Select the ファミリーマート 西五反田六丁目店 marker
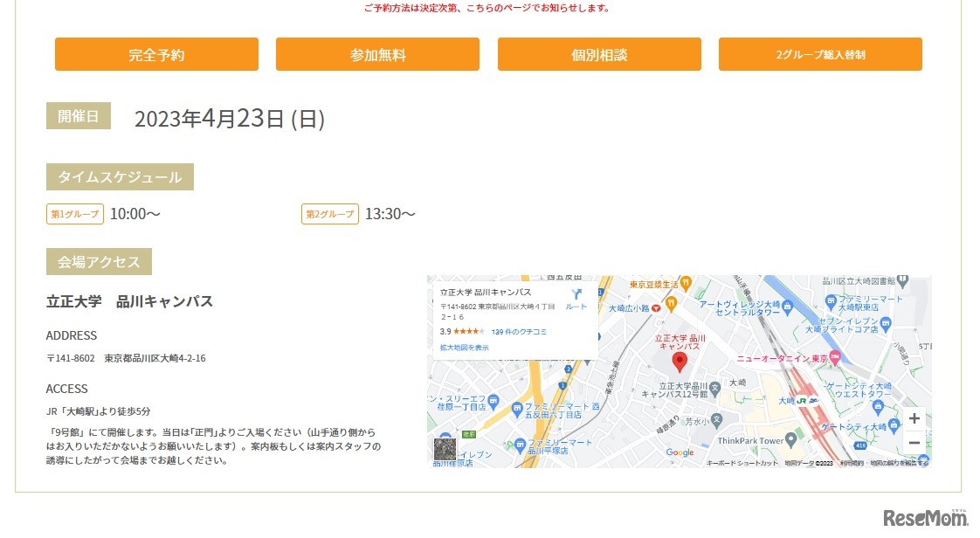The image size is (980, 538). [x=517, y=410]
